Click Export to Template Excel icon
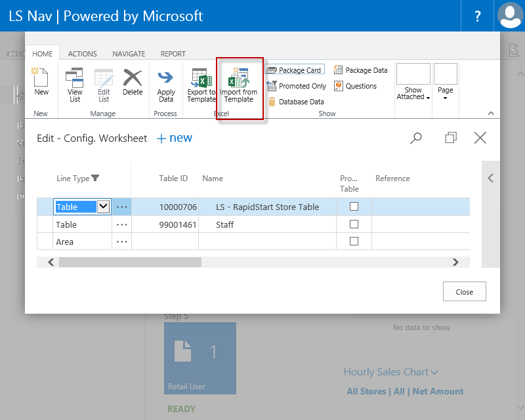Viewport: 525px width, 420px height. pos(201,84)
